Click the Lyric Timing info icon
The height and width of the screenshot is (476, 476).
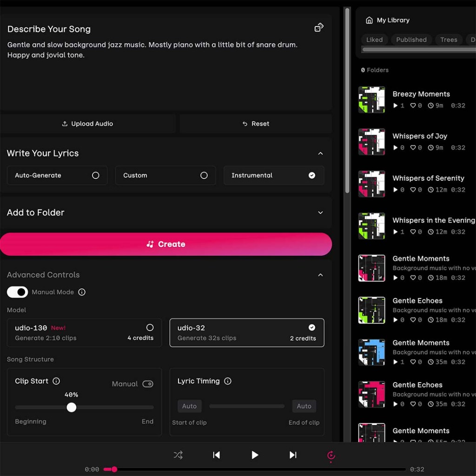click(x=228, y=381)
